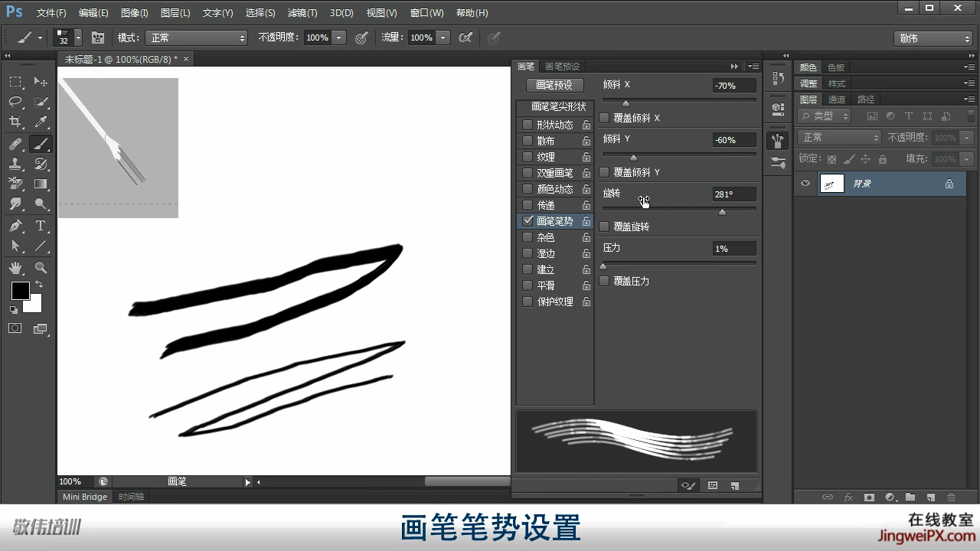Image resolution: width=980 pixels, height=551 pixels.
Task: Tick the 覆盖旋转 checkbox
Action: tap(604, 227)
